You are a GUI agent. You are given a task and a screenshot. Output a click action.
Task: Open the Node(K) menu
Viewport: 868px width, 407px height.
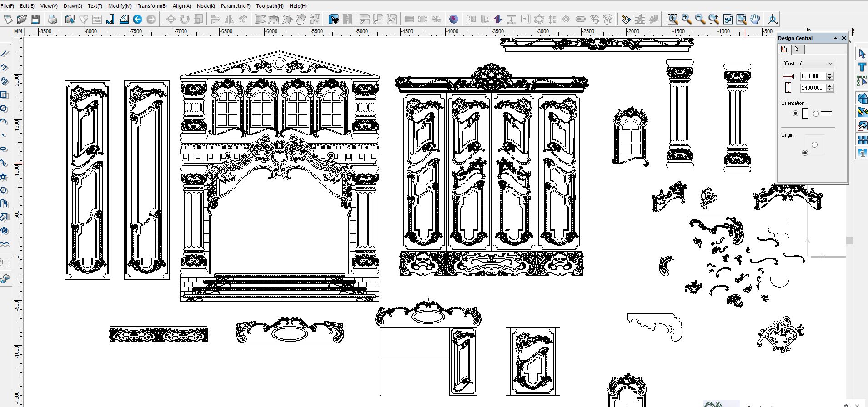pyautogui.click(x=206, y=6)
